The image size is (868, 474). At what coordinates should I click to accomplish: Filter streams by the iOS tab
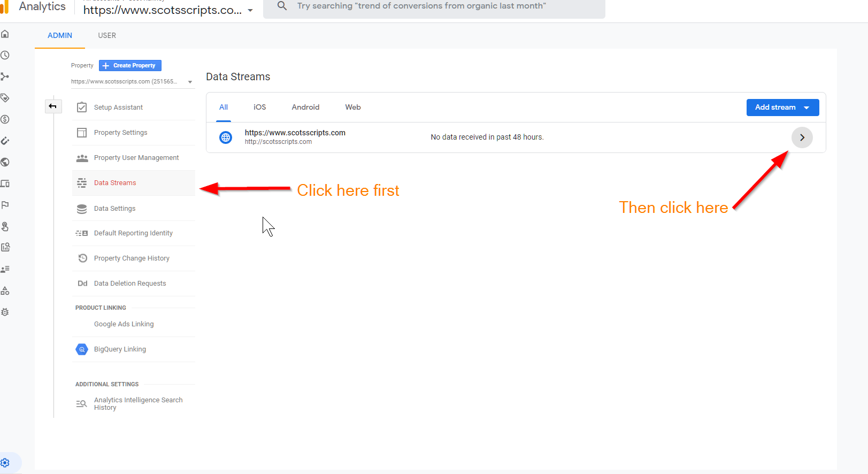[259, 108]
